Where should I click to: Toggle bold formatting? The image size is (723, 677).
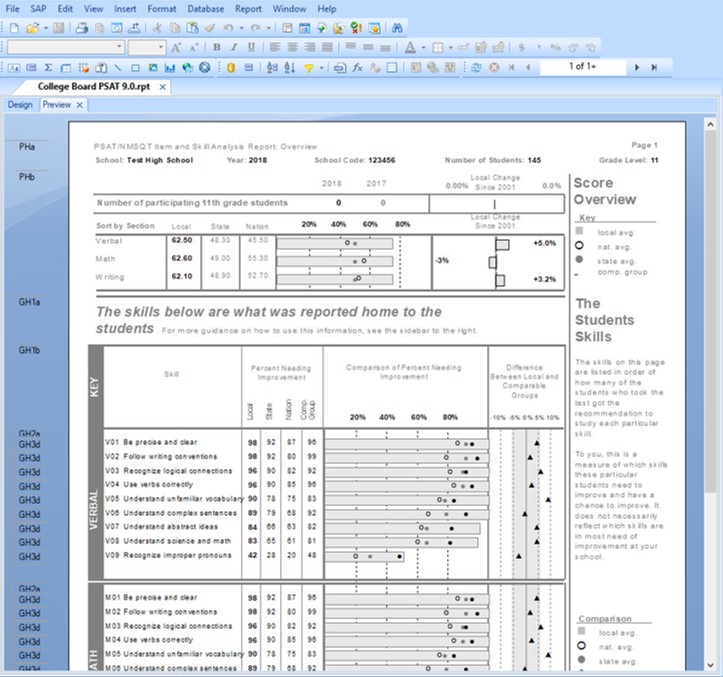tap(217, 47)
